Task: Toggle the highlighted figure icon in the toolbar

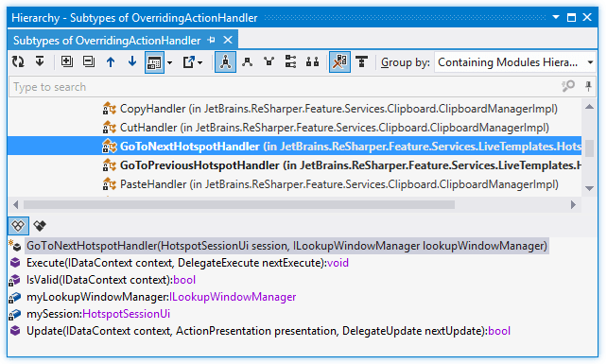Action: 225,62
